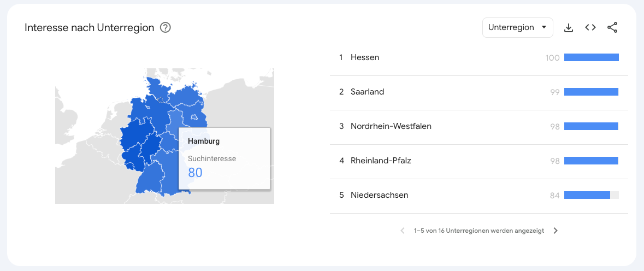The image size is (644, 271).
Task: Click the Hessen interest bar showing 100
Action: (592, 57)
